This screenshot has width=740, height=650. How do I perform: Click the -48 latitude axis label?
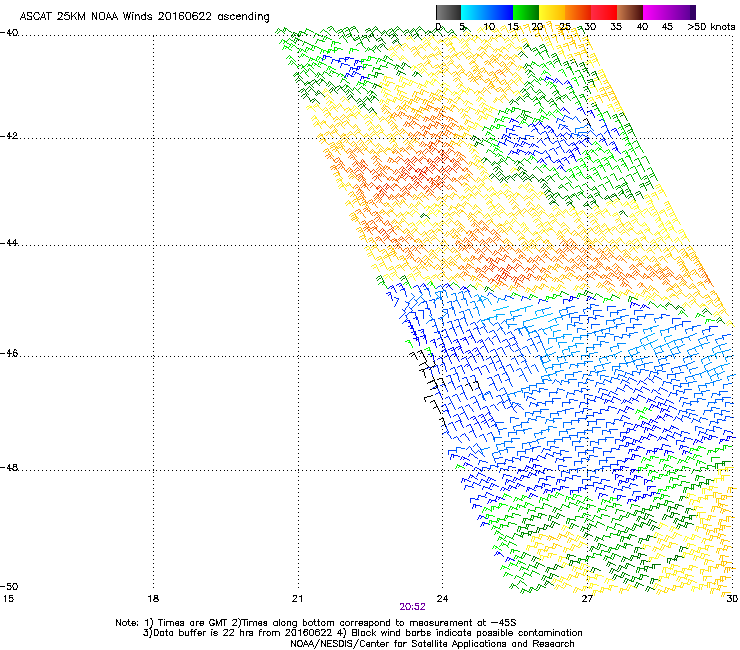tap(9, 467)
